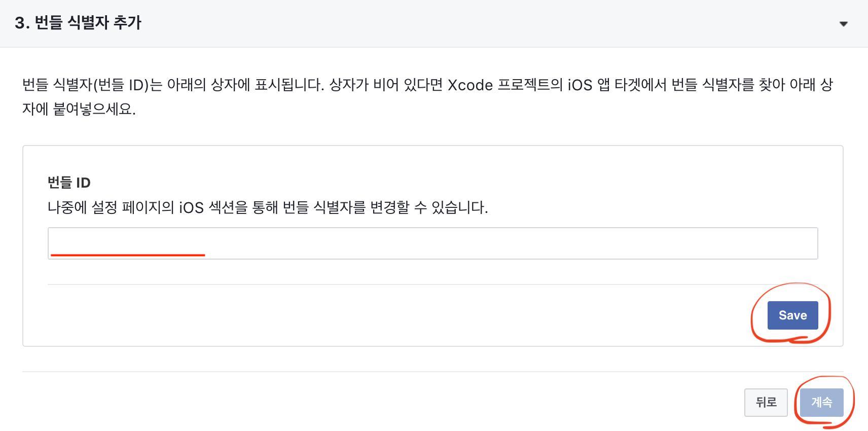Focus the 번들 ID text input field

pos(432,242)
